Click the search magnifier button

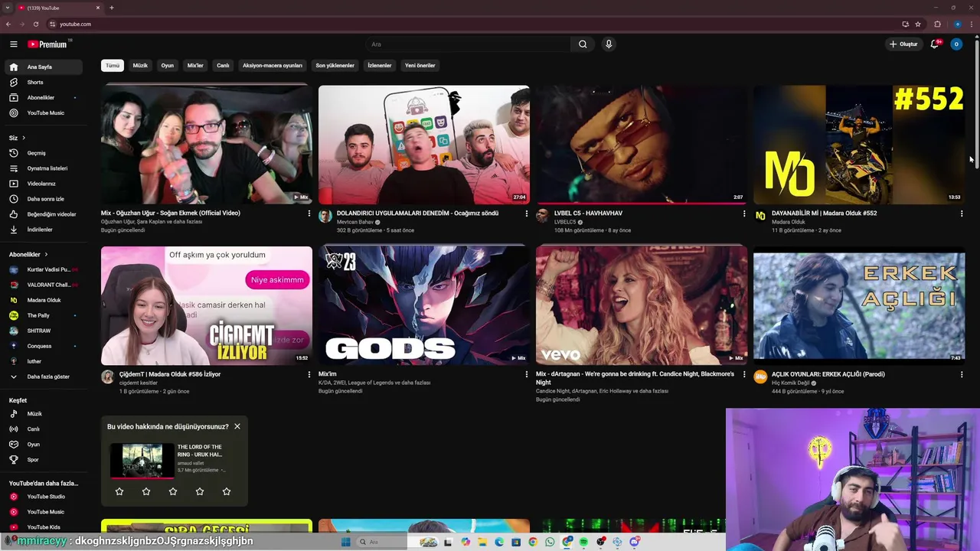583,44
